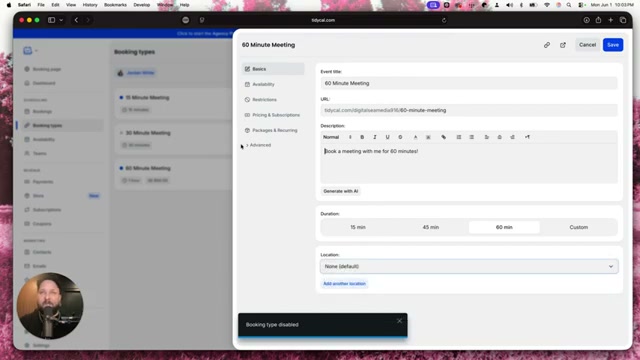Insert ordered list in description
Viewport: 640px width, 360px height.
click(x=459, y=137)
